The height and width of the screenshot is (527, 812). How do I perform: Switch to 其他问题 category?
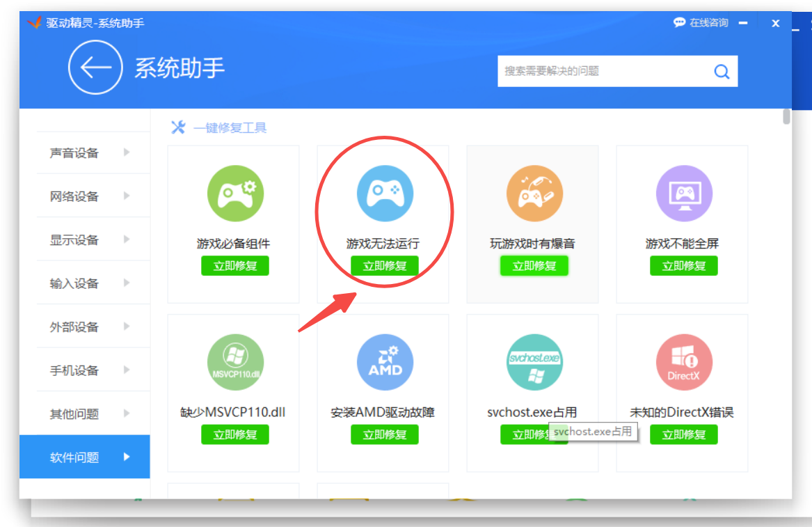pyautogui.click(x=74, y=414)
